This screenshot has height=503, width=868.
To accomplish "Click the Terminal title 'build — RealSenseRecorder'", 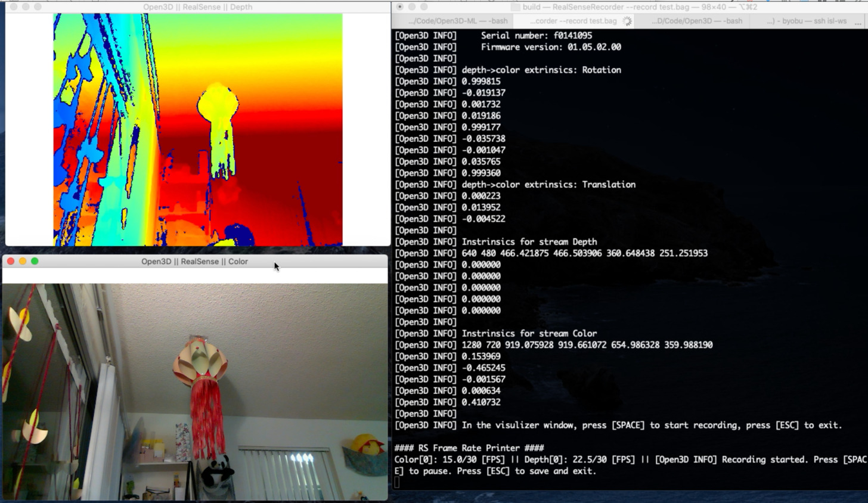I will coord(640,7).
